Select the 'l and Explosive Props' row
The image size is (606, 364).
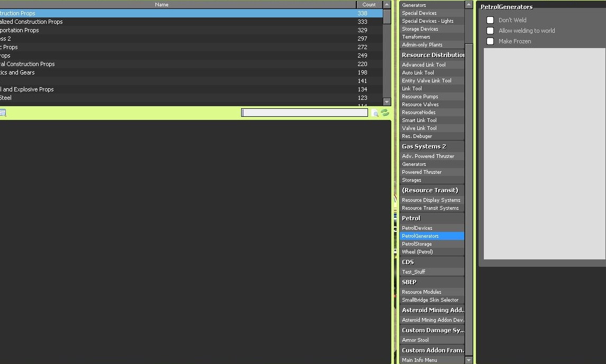(x=191, y=89)
